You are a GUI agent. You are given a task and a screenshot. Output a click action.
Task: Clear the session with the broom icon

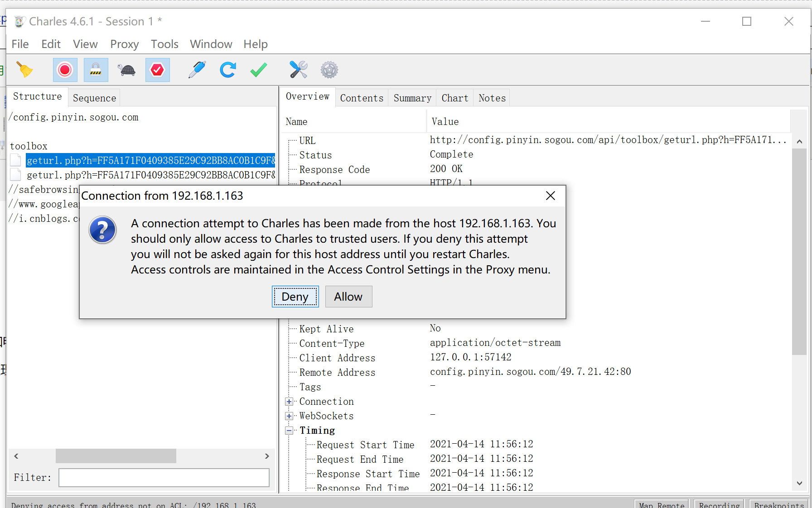point(24,70)
